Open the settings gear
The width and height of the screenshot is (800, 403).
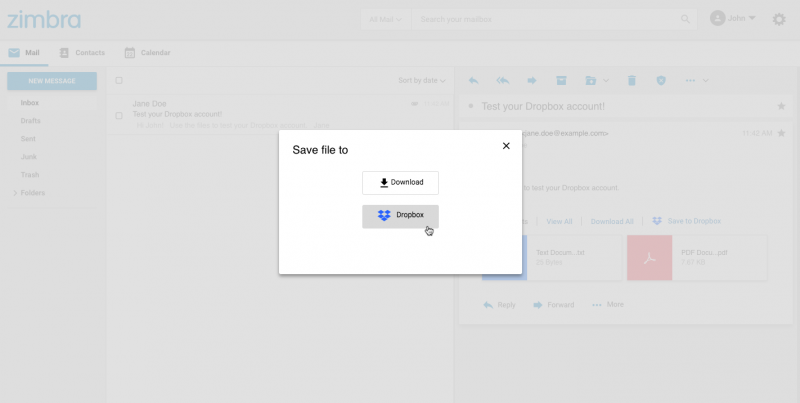pos(779,19)
